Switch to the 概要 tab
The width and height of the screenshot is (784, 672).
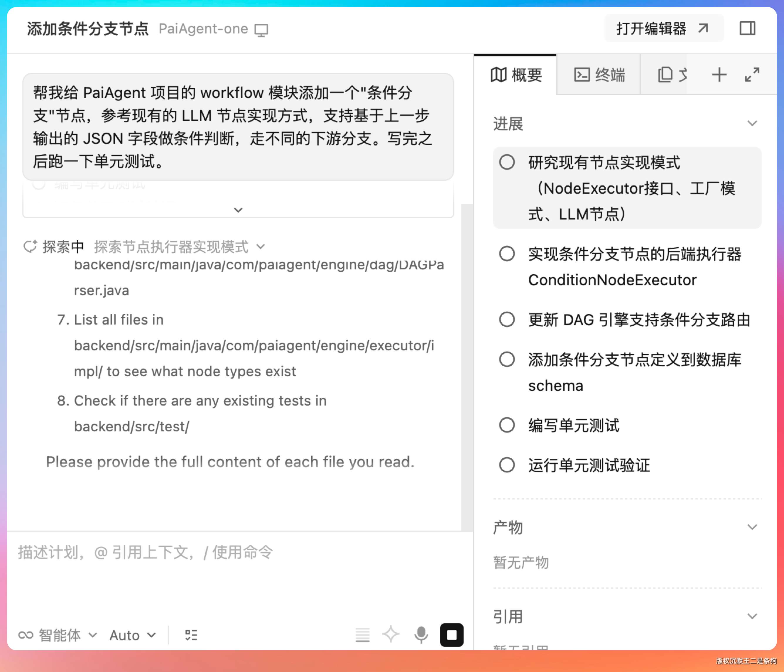point(515,75)
